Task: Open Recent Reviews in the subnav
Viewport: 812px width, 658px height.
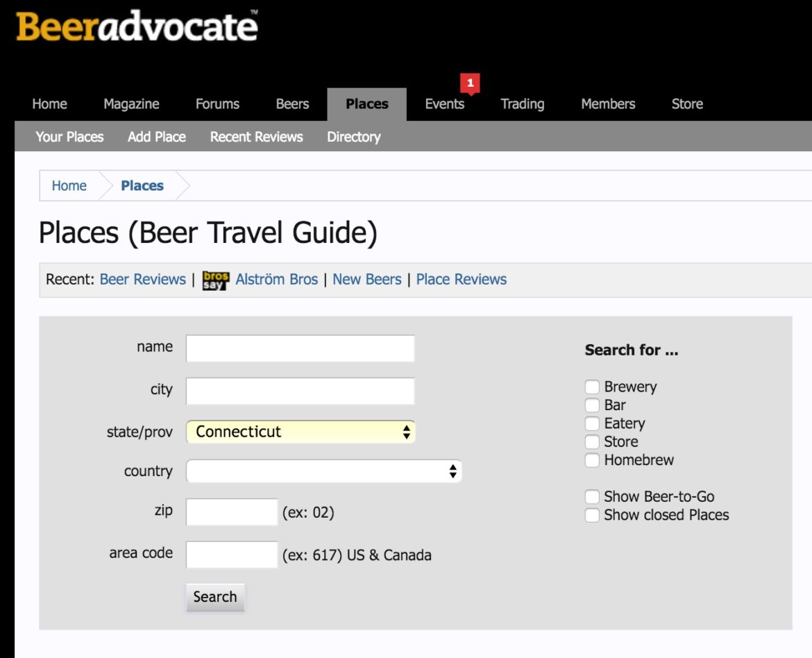Action: point(257,137)
